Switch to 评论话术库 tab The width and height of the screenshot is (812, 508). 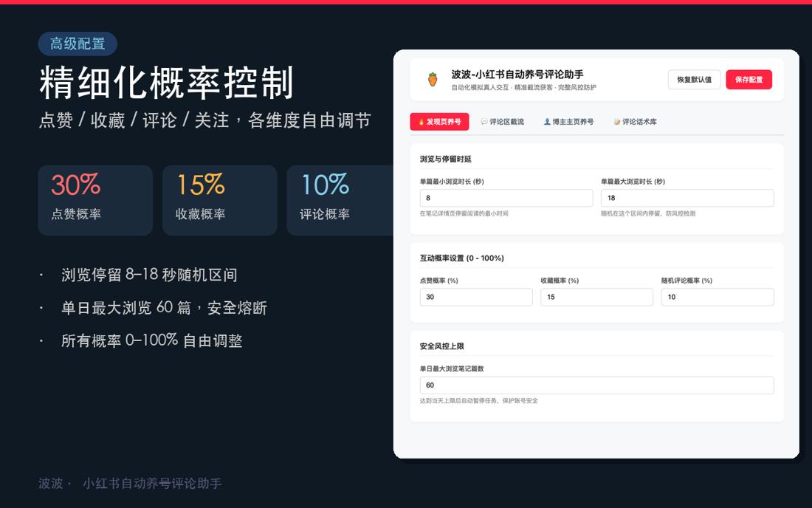(636, 122)
